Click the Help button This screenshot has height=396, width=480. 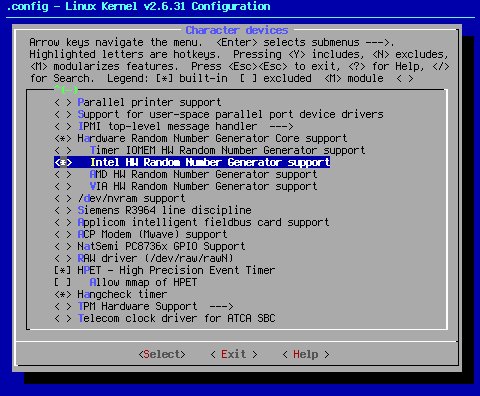click(x=306, y=354)
